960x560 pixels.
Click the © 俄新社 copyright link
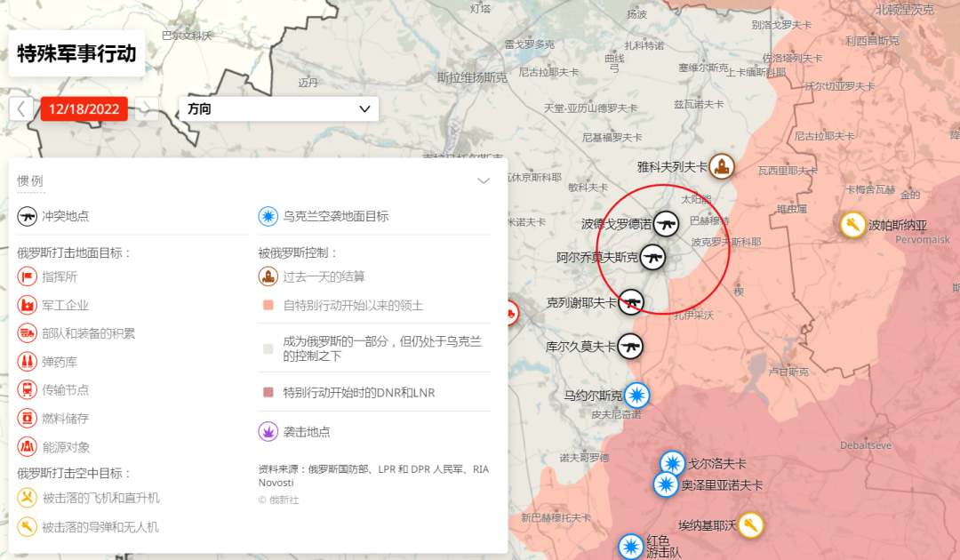pos(278,500)
